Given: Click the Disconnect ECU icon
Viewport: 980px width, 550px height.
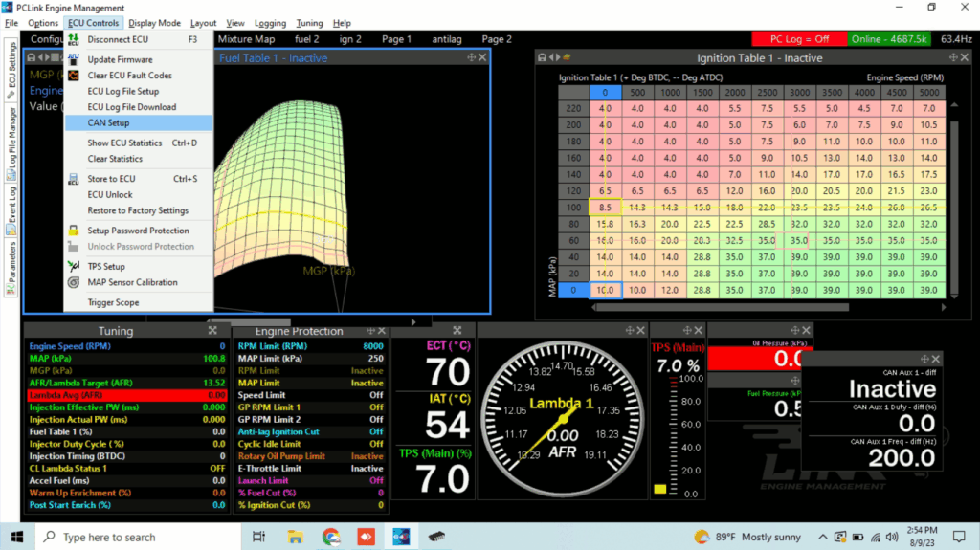Looking at the screenshot, I should pos(74,40).
